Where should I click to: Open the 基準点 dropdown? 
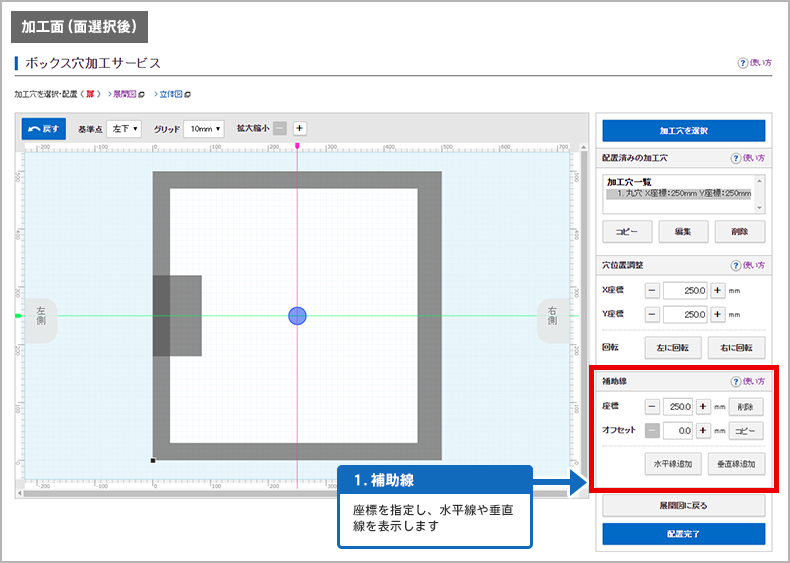tap(125, 129)
